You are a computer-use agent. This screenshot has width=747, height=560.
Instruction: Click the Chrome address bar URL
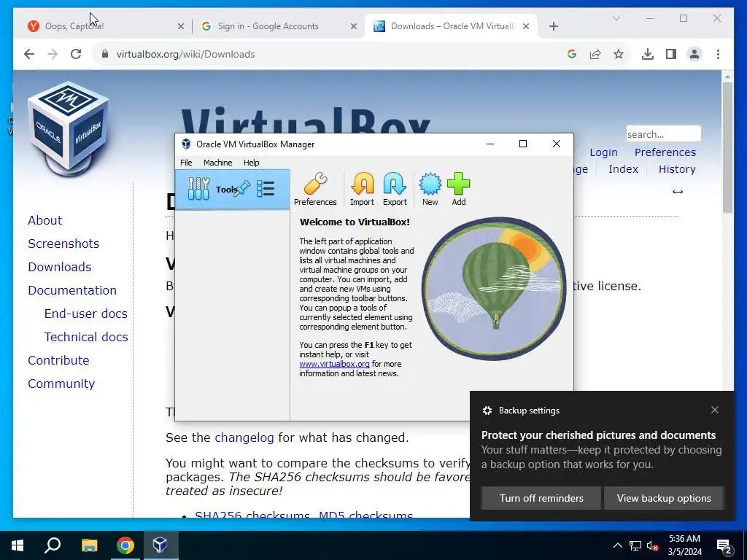coord(185,54)
